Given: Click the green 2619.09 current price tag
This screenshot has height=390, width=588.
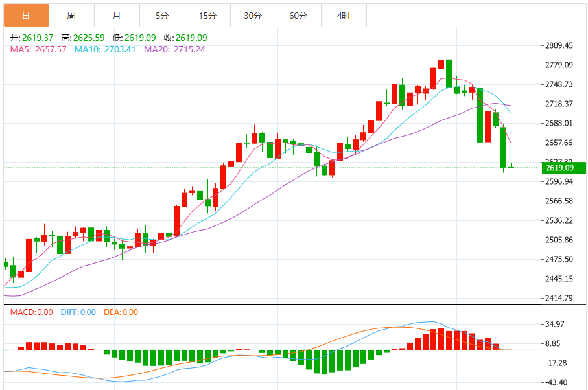Looking at the screenshot, I should 564,168.
